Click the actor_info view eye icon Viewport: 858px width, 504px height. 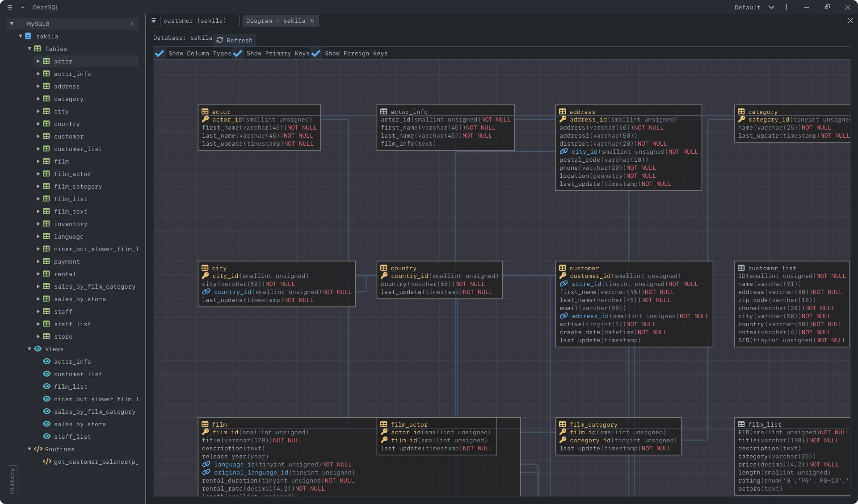tap(46, 361)
